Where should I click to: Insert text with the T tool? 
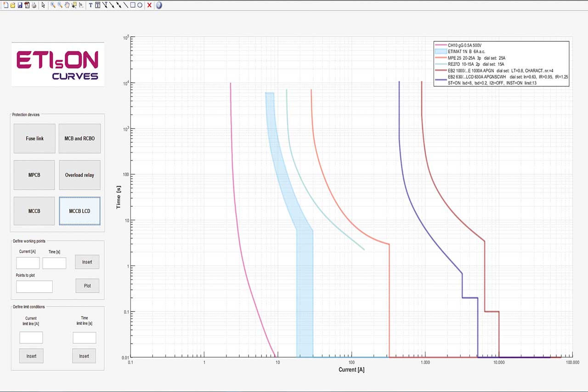pyautogui.click(x=90, y=5)
